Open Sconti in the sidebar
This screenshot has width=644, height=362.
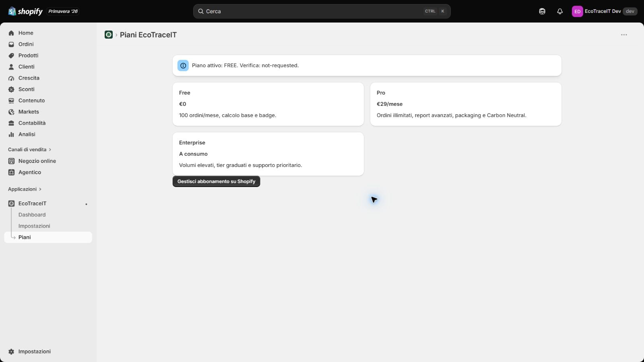(x=48, y=89)
